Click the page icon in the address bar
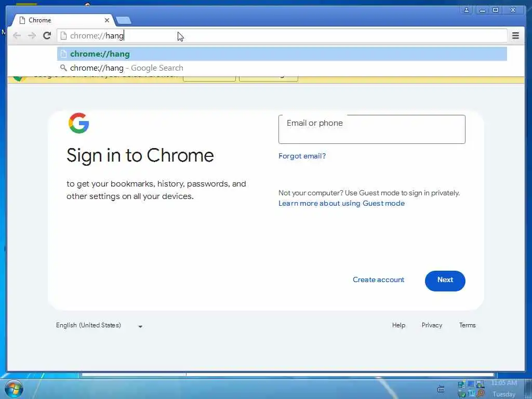532x399 pixels. pyautogui.click(x=63, y=36)
